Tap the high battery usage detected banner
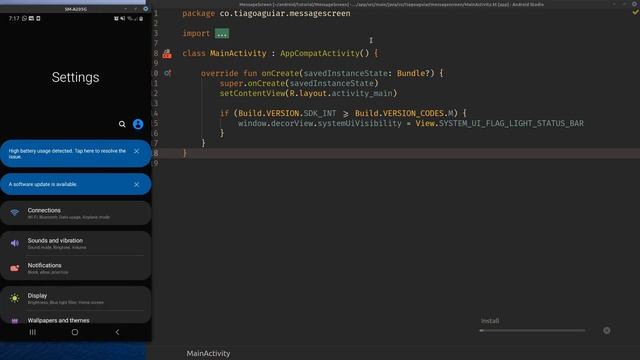 (x=76, y=153)
